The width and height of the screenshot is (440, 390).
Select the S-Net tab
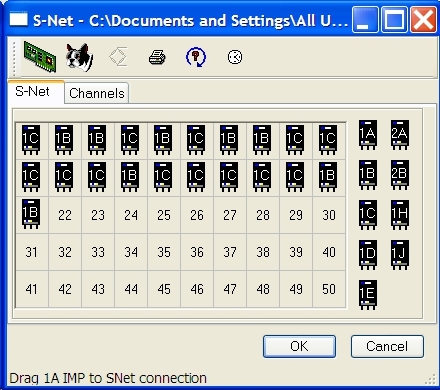[32, 91]
